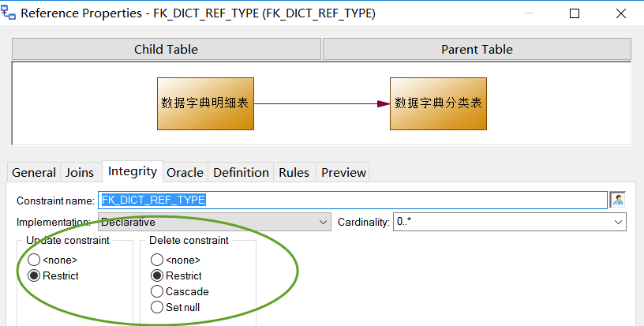This screenshot has width=644, height=326.
Task: Go to the Rules tab
Action: (294, 172)
